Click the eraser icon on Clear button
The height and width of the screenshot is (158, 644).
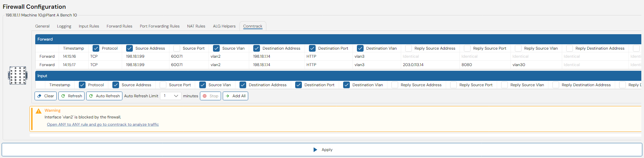coord(40,96)
